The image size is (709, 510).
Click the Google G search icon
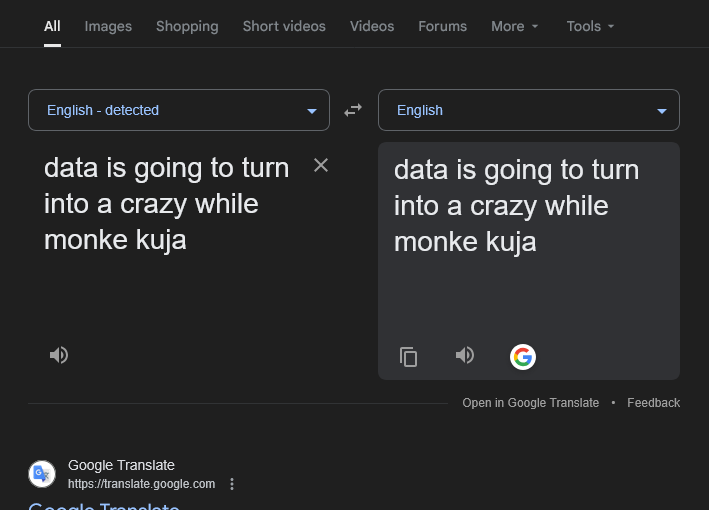(x=523, y=357)
